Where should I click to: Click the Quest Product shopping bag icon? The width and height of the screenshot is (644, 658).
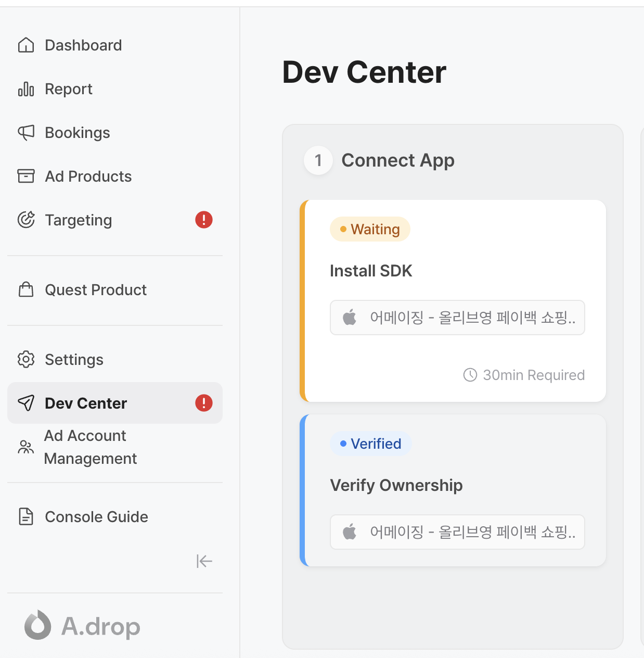(x=26, y=290)
